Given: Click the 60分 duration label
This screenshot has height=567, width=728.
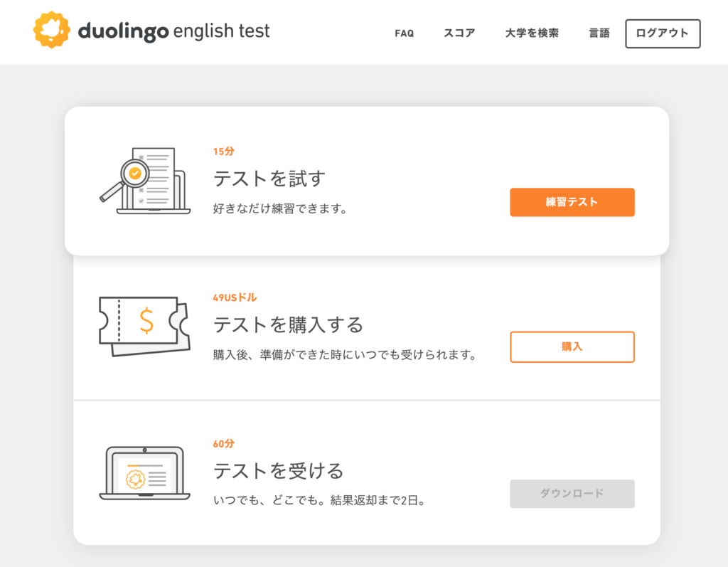Looking at the screenshot, I should tap(223, 444).
